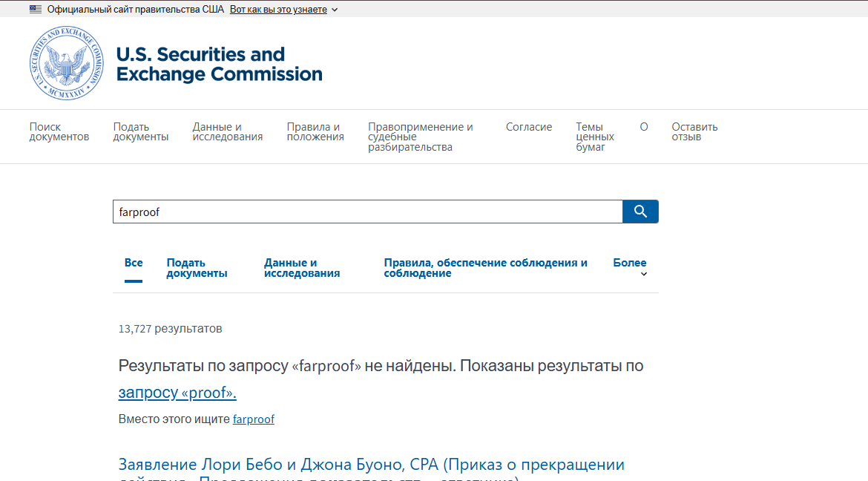The width and height of the screenshot is (868, 481).
Task: Open the Лори Бебо statement search result
Action: click(371, 465)
